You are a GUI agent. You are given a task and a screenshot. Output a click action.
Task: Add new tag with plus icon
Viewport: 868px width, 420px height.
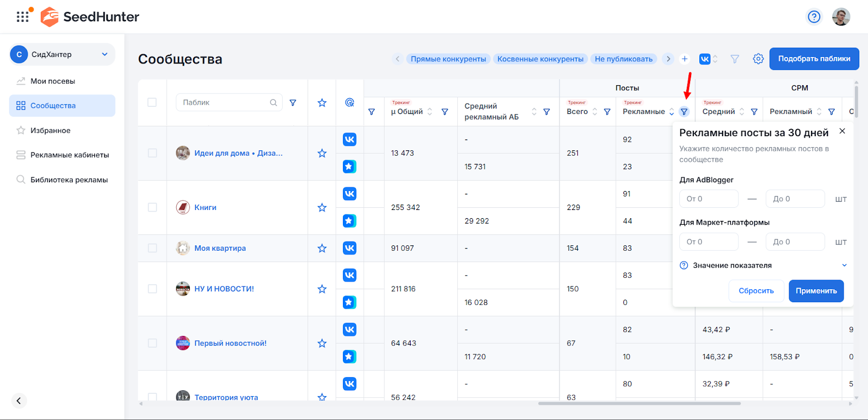(685, 59)
